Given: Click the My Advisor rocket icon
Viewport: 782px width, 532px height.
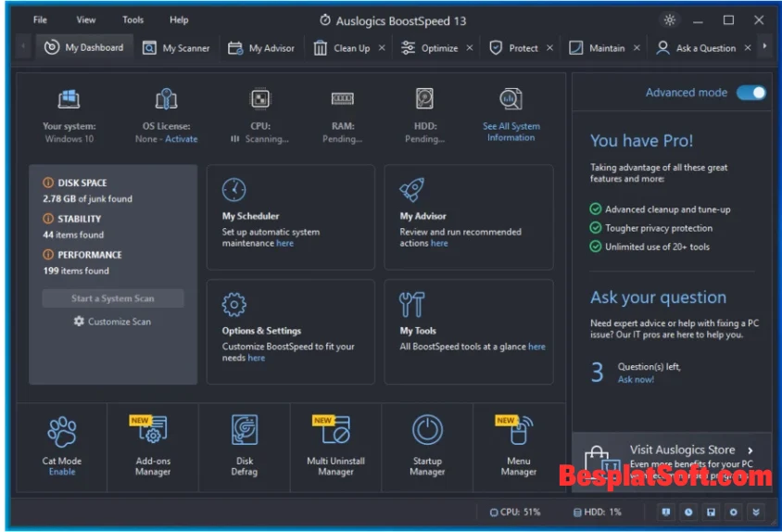Looking at the screenshot, I should [x=412, y=190].
